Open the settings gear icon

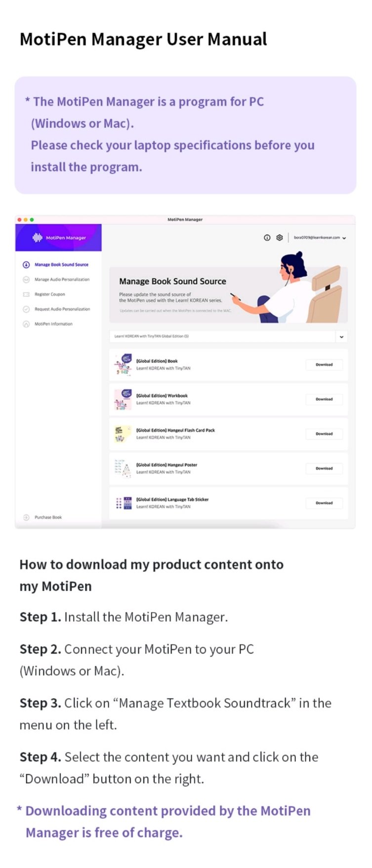(280, 238)
